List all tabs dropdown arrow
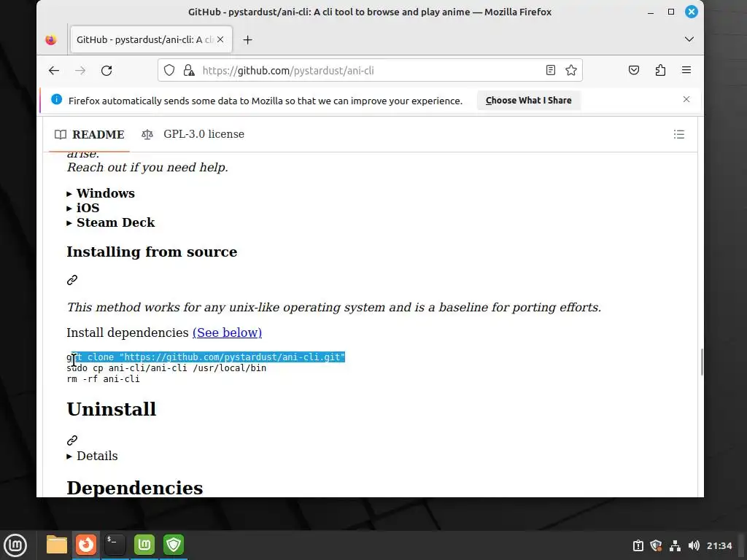 tap(689, 39)
